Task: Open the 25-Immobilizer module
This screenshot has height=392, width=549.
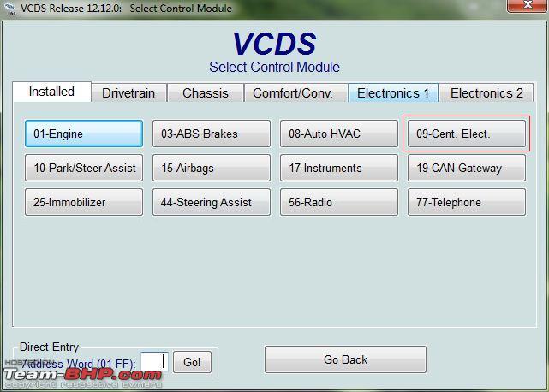Action: point(84,202)
